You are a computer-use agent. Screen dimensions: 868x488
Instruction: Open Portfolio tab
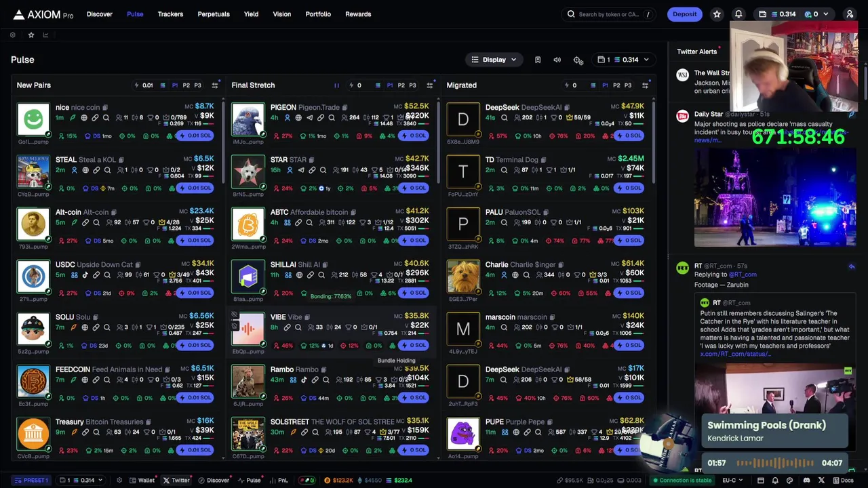pos(318,14)
